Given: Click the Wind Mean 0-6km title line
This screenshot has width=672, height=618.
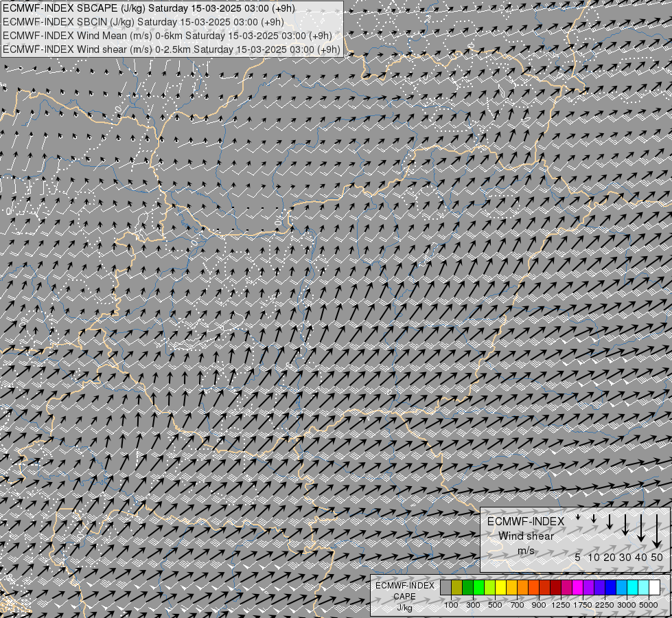Looking at the screenshot, I should [167, 36].
